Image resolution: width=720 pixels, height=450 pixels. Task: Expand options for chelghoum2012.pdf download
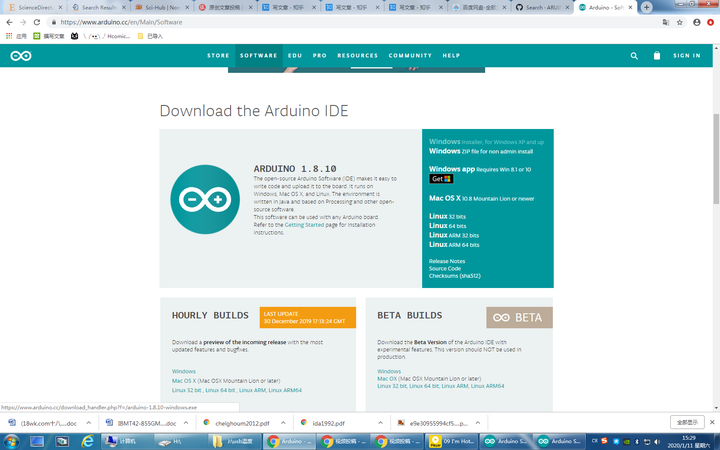click(x=283, y=423)
